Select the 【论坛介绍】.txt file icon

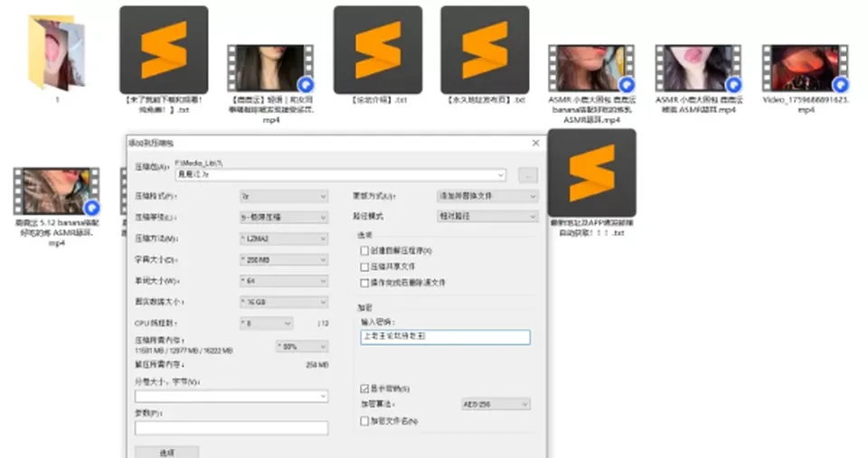378,50
